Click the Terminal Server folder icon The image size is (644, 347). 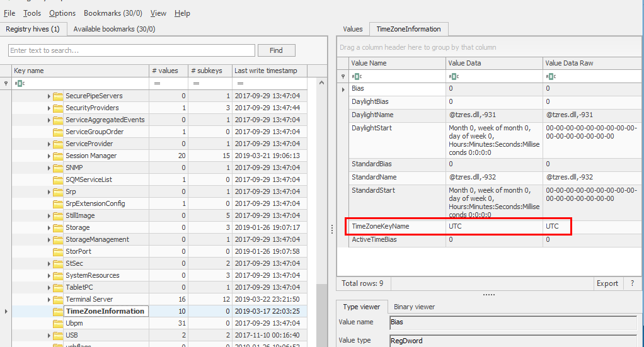(58, 299)
